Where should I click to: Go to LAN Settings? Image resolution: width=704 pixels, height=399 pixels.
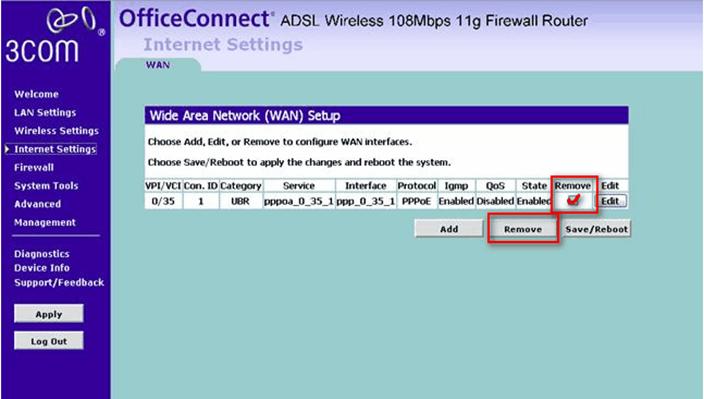pos(45,113)
